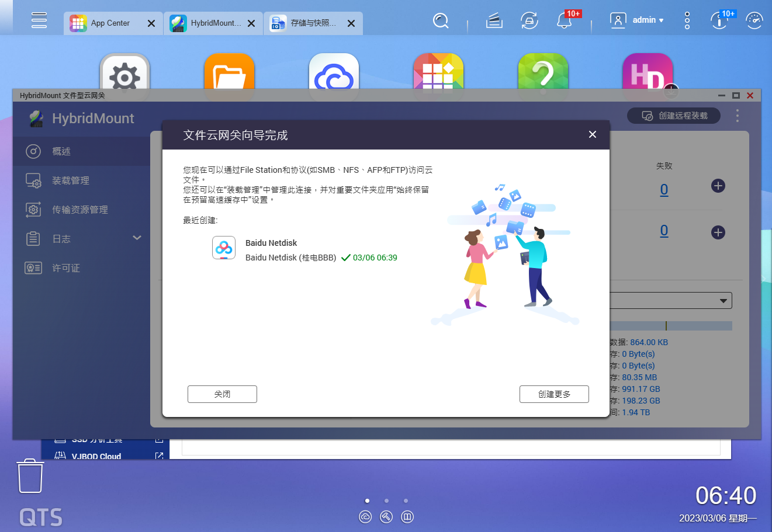Click the first 失败 count link 0
This screenshot has height=532, width=772.
coord(664,190)
